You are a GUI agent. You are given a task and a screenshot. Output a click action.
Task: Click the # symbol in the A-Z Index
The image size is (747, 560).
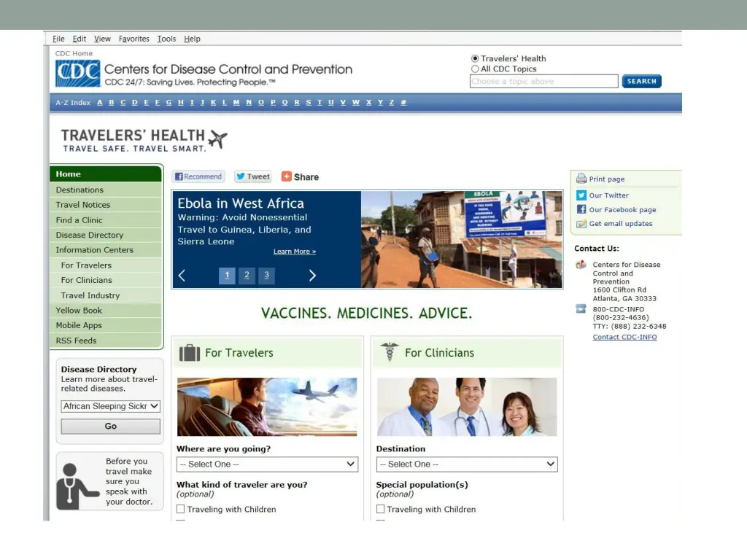[x=403, y=102]
